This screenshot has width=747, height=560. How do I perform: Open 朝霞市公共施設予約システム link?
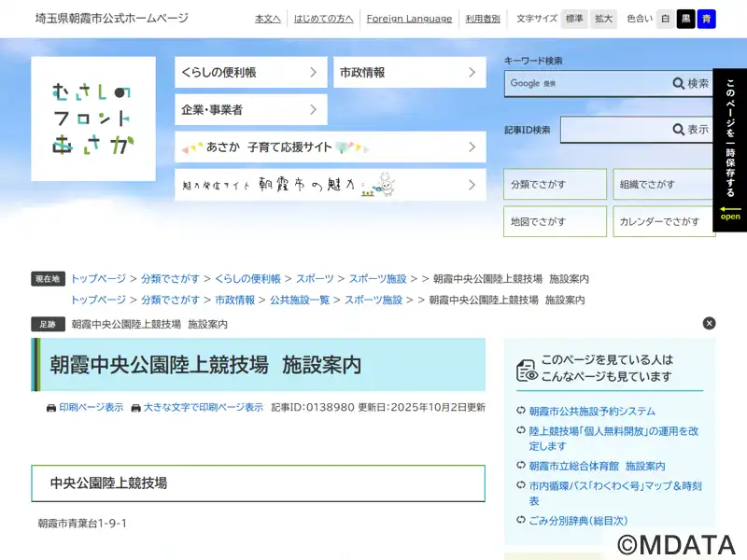coord(592,411)
